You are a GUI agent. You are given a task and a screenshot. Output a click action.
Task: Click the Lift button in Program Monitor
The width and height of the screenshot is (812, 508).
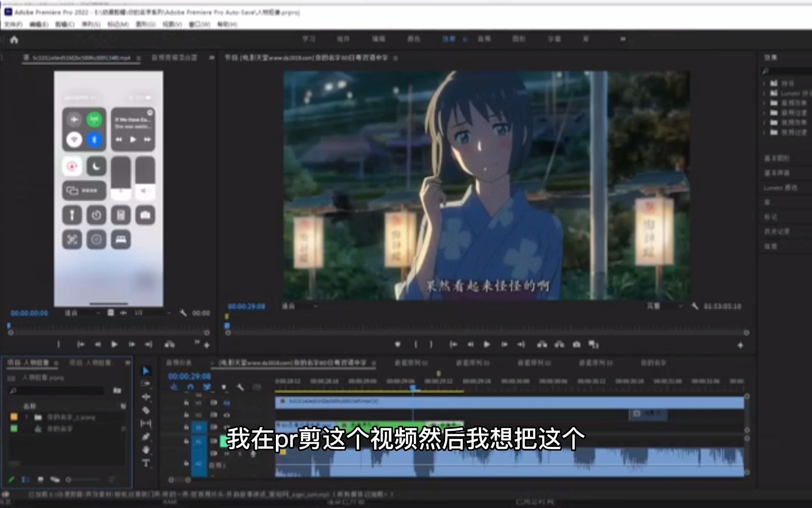(542, 345)
